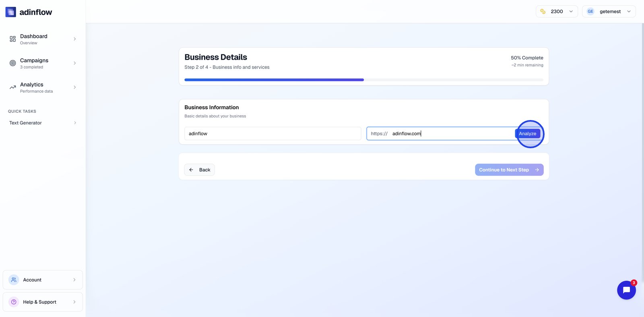Expand the Text Generator quick task
The height and width of the screenshot is (317, 644).
(75, 123)
